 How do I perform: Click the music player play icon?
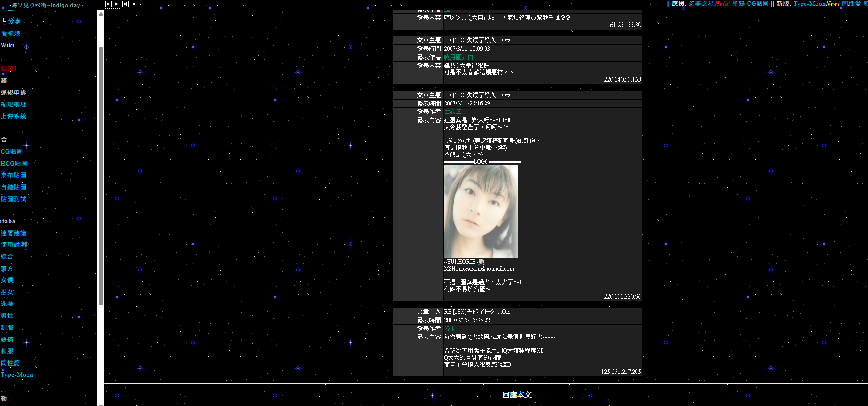(108, 4)
